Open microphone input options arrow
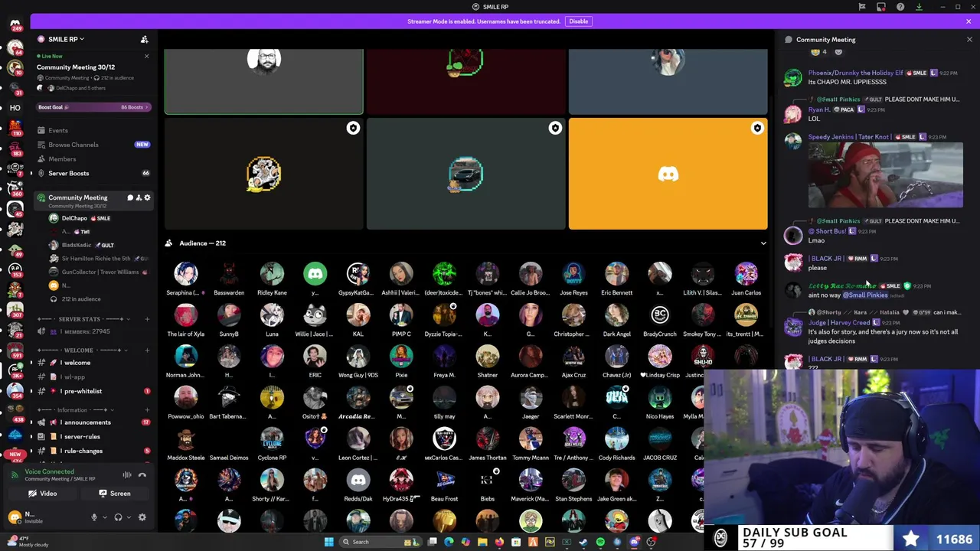Image resolution: width=980 pixels, height=551 pixels. (103, 517)
